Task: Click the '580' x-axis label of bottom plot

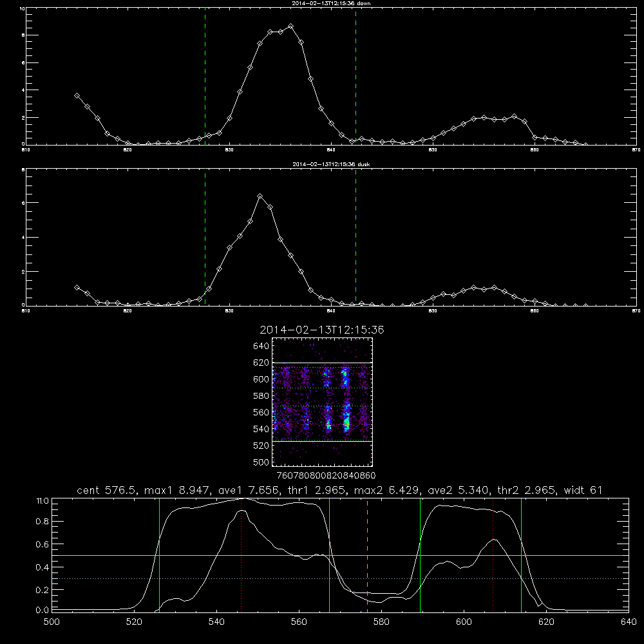Action: click(x=381, y=621)
